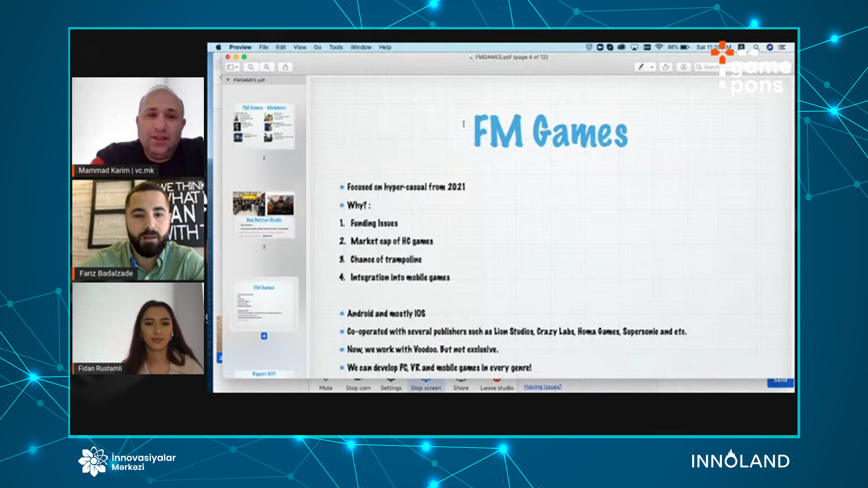Toggle Stop cam in the studio controls
868x488 pixels.
click(x=358, y=385)
